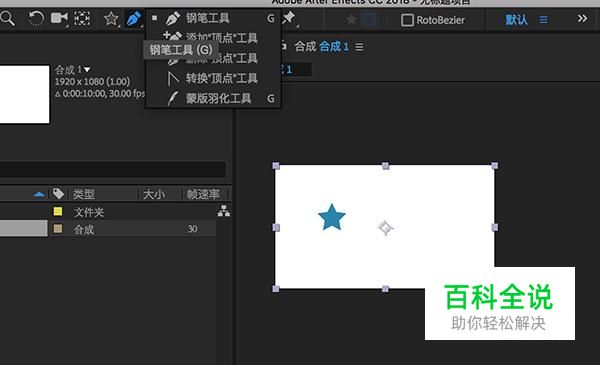Open the project flowchart view icon
600x365 pixels.
pyautogui.click(x=224, y=211)
